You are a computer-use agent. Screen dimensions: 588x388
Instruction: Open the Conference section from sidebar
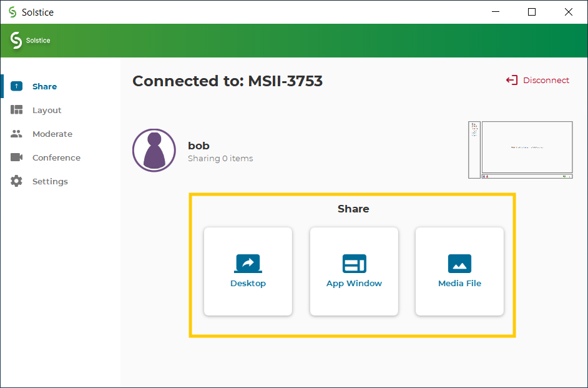click(x=56, y=157)
